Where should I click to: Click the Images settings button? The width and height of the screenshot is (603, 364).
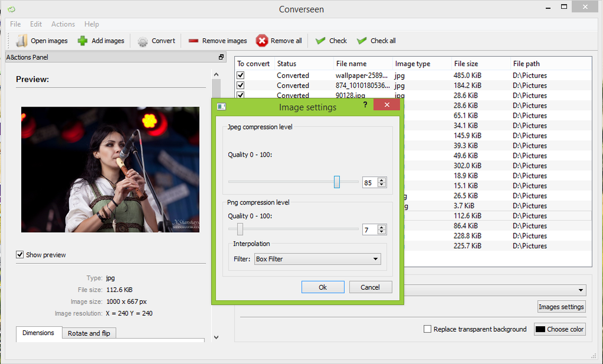coord(562,306)
